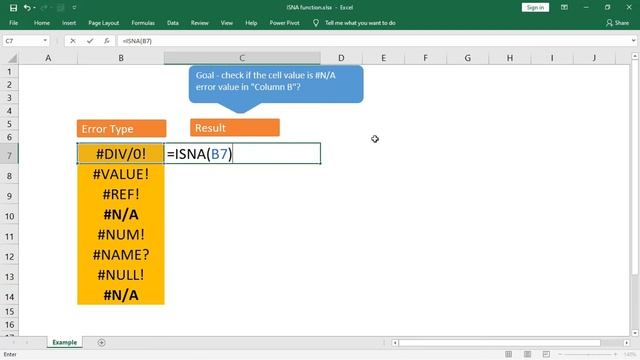Expand the formula bar chevron
640x360 pixels.
click(633, 41)
